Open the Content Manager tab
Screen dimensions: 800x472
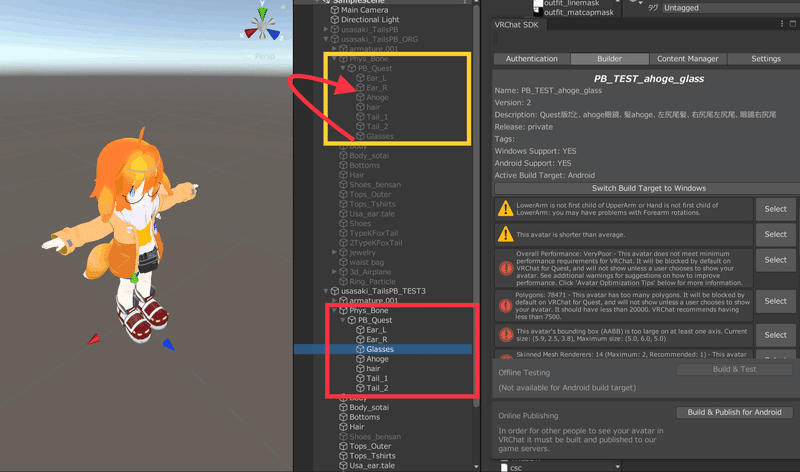[x=688, y=59]
